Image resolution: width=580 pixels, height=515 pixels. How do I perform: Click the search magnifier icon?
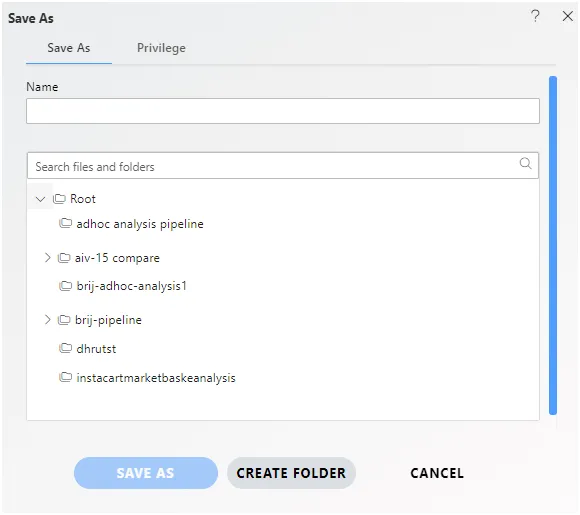(525, 163)
